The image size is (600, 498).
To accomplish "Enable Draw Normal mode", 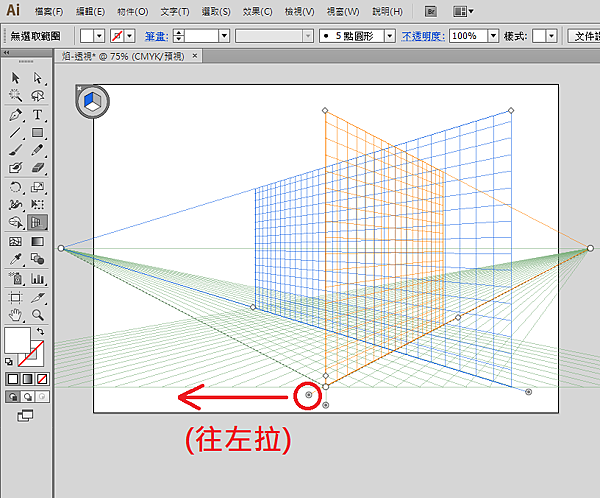I will [x=13, y=397].
